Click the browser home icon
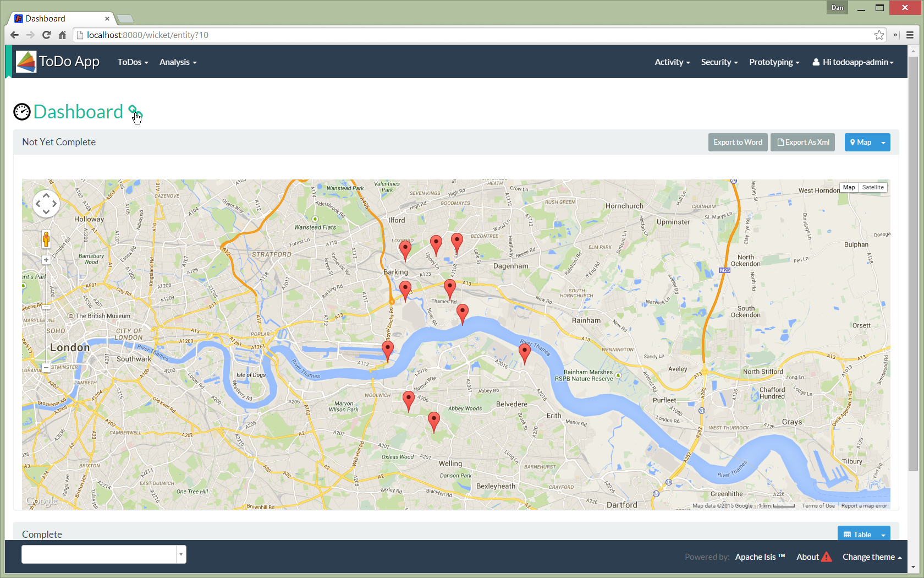924x578 pixels. [x=62, y=35]
